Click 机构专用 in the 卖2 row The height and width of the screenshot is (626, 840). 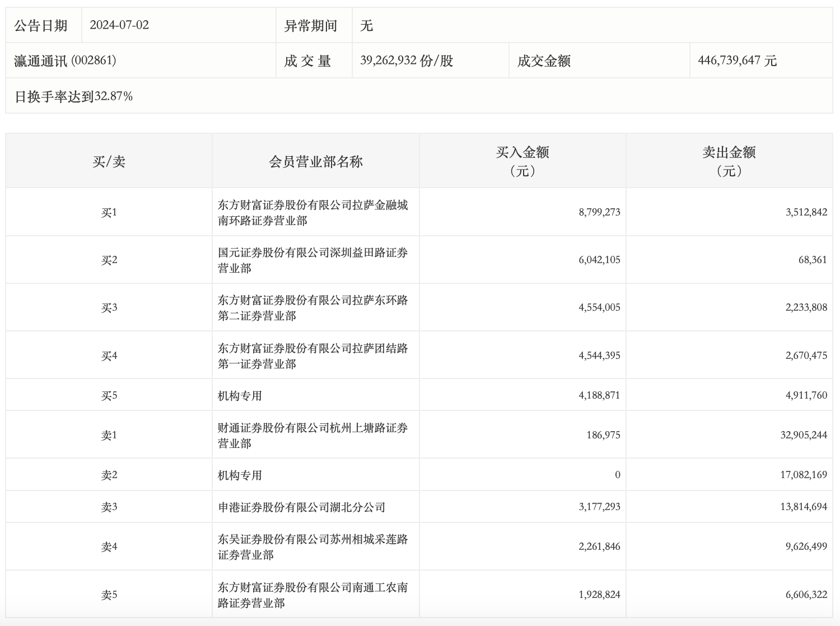pos(240,475)
